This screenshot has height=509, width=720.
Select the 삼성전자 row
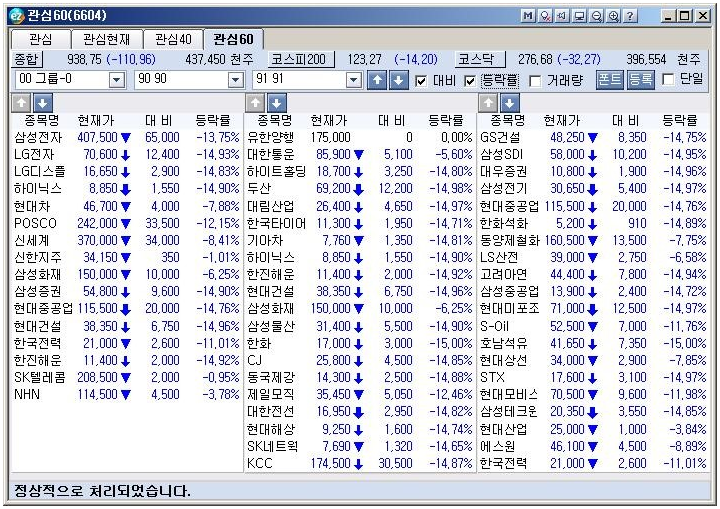126,137
